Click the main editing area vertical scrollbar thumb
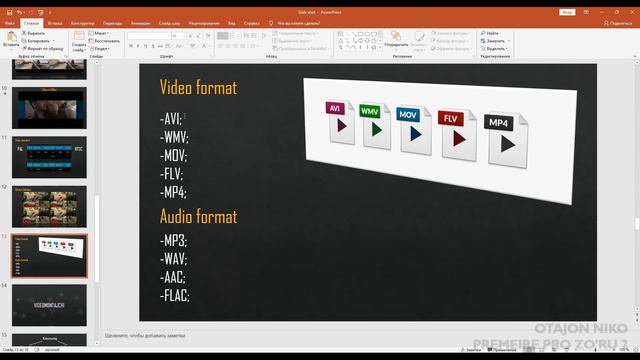 636,223
